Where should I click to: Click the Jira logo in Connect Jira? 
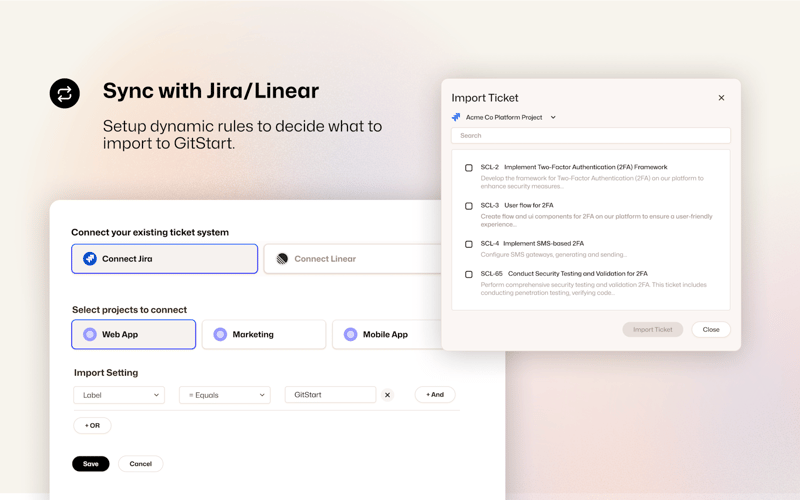click(x=90, y=259)
